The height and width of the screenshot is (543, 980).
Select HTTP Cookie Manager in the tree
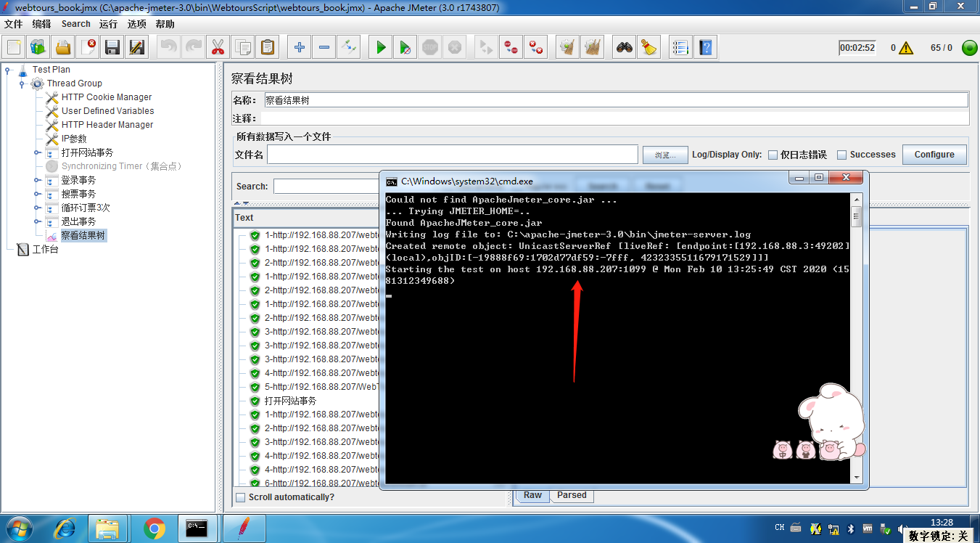[x=107, y=97]
